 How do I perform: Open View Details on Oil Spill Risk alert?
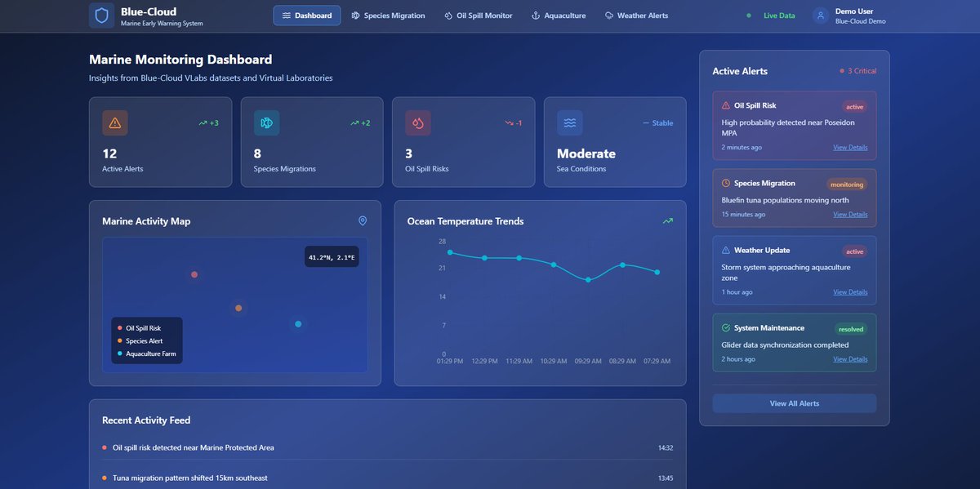850,147
